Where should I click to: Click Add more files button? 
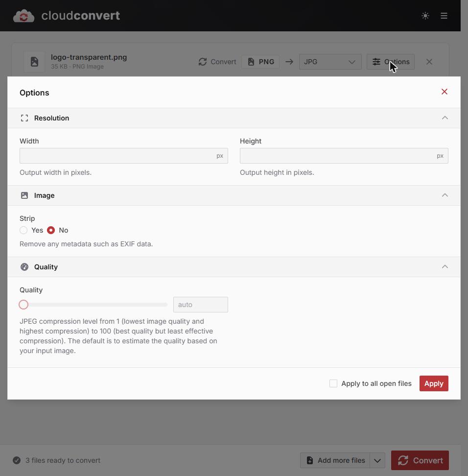click(335, 460)
